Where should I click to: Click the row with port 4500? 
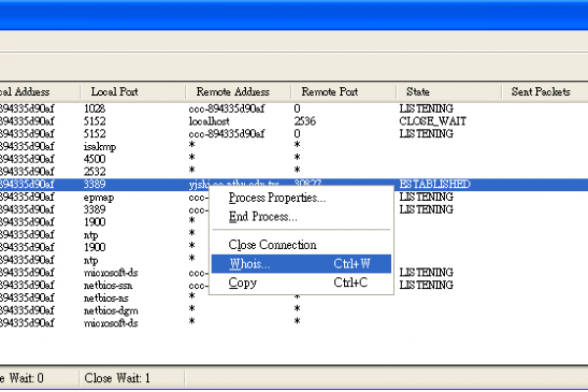94,158
